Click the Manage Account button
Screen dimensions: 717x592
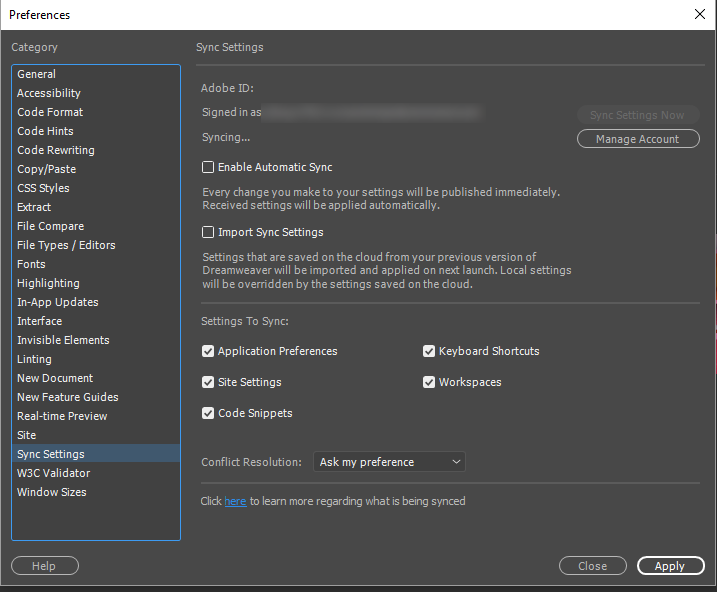pos(637,139)
